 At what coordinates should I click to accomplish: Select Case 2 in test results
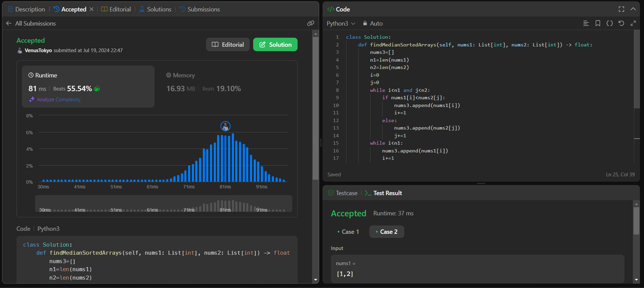[386, 232]
